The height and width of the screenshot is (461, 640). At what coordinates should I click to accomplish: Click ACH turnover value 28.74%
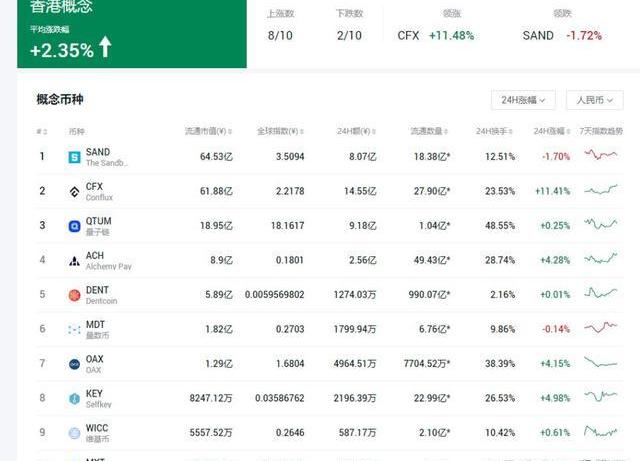pos(500,261)
